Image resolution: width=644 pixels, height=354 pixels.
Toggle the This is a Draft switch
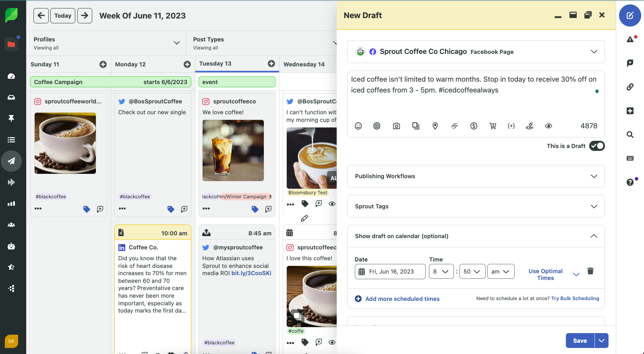[596, 146]
